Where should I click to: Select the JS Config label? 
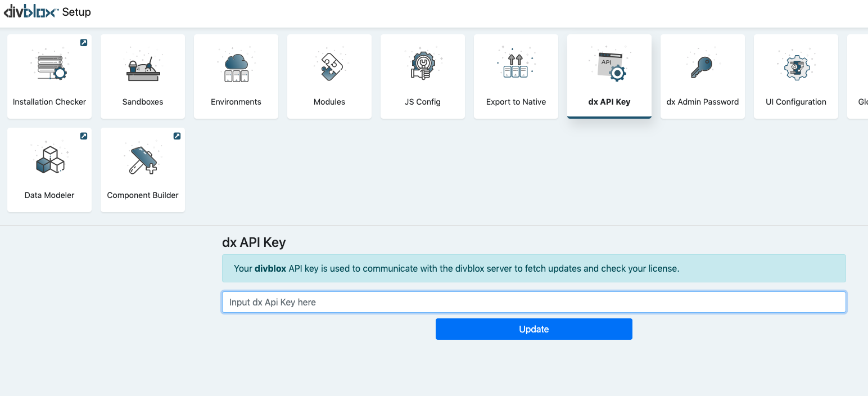coord(423,102)
